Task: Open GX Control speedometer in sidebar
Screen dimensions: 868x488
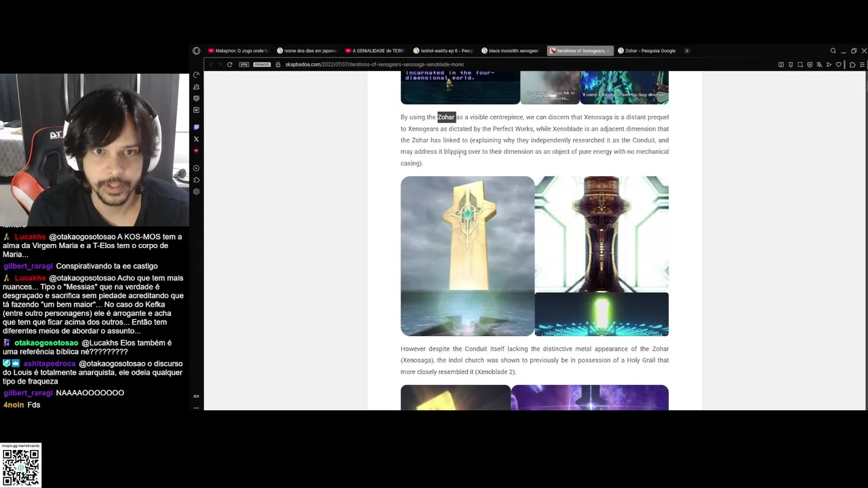Action: coord(197,75)
